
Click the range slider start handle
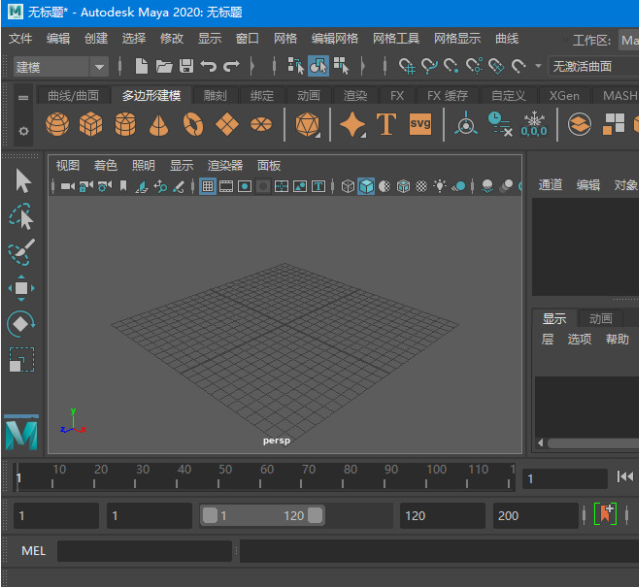click(x=210, y=515)
